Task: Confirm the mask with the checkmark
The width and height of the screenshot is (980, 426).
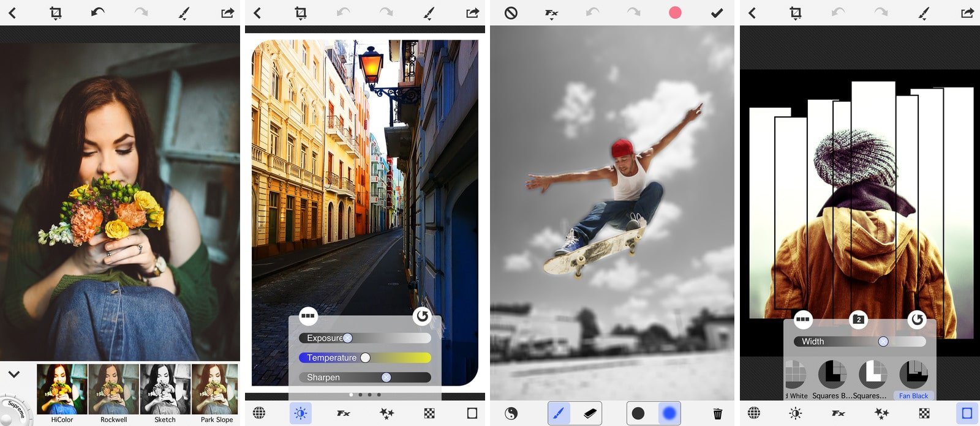Action: [x=717, y=13]
